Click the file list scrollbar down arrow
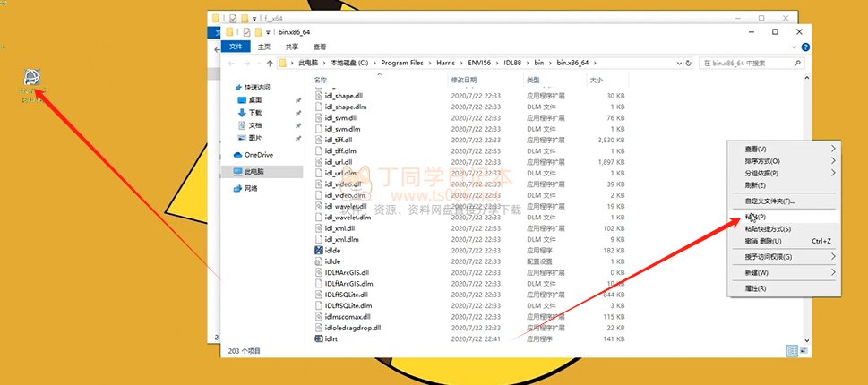The height and width of the screenshot is (385, 868). click(806, 341)
